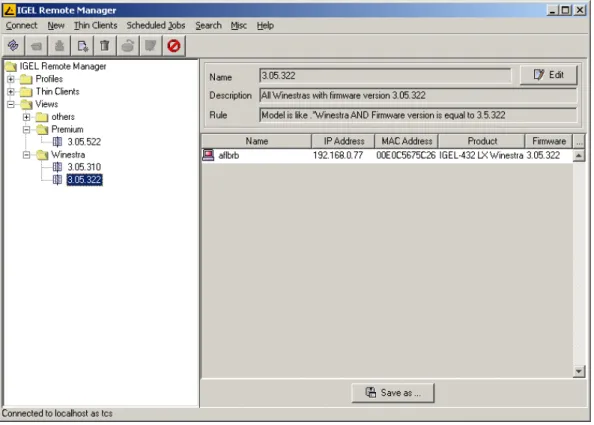Collapse the Premium folder node
The image size is (594, 425).
point(26,130)
